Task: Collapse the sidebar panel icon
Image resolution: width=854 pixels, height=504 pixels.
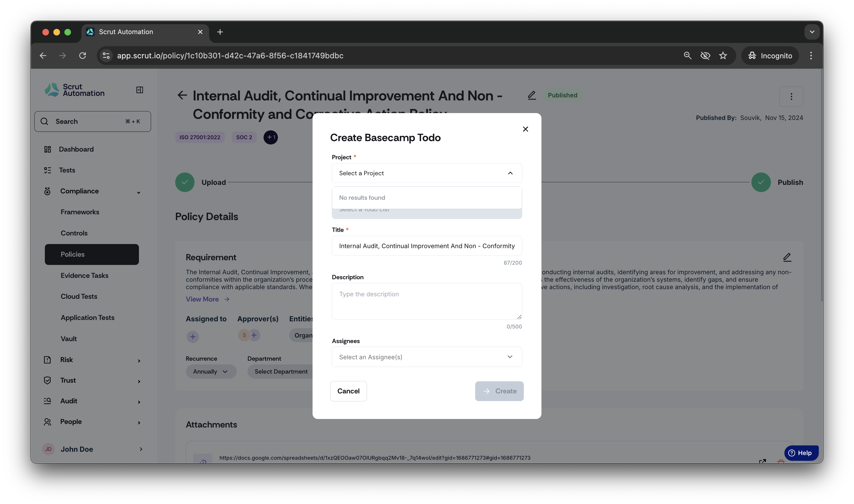Action: (x=139, y=90)
